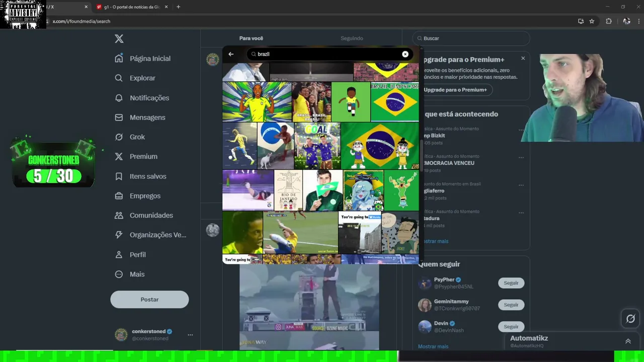Open the Grok icon in the sidebar
Screen dimensions: 644x362
pos(119,137)
